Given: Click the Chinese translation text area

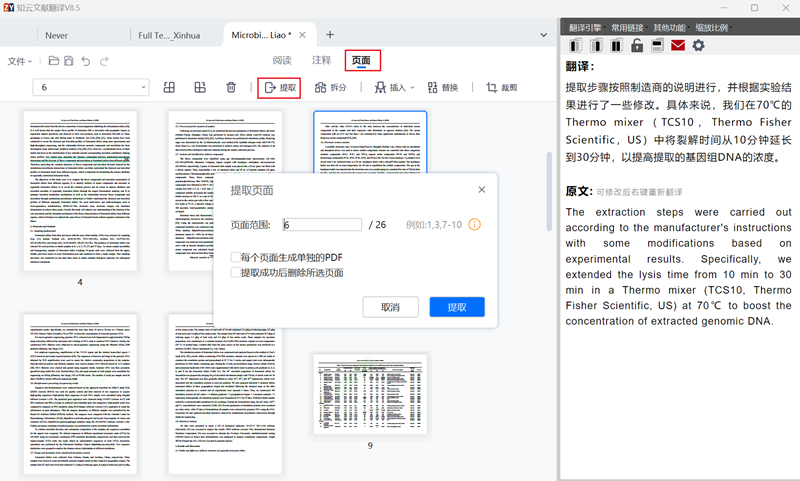Looking at the screenshot, I should click(x=678, y=122).
